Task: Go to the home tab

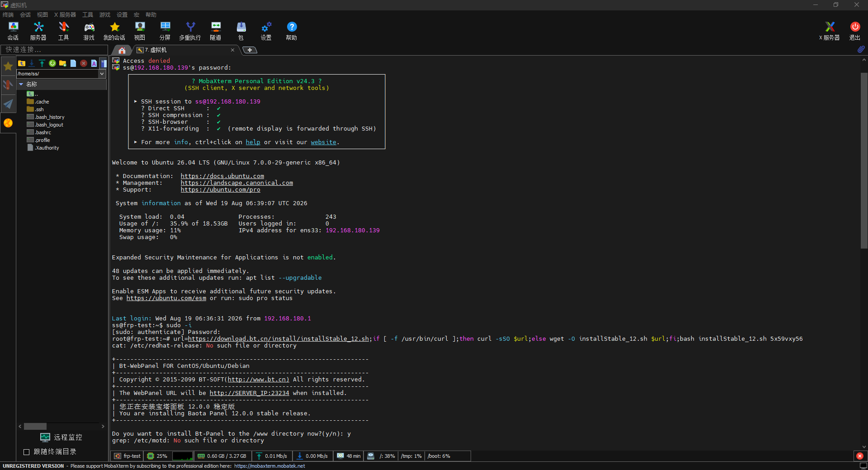Action: tap(122, 50)
